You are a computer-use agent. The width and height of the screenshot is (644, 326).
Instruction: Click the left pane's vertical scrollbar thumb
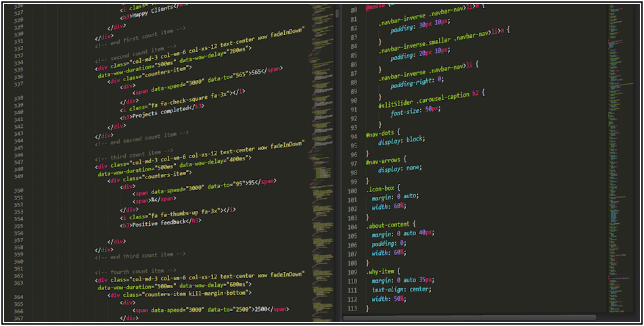[x=338, y=13]
